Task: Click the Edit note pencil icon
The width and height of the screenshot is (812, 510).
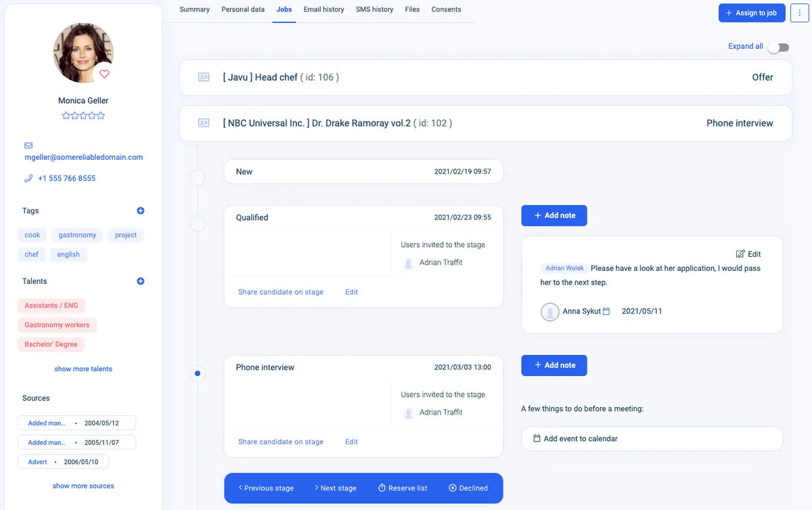Action: point(740,254)
